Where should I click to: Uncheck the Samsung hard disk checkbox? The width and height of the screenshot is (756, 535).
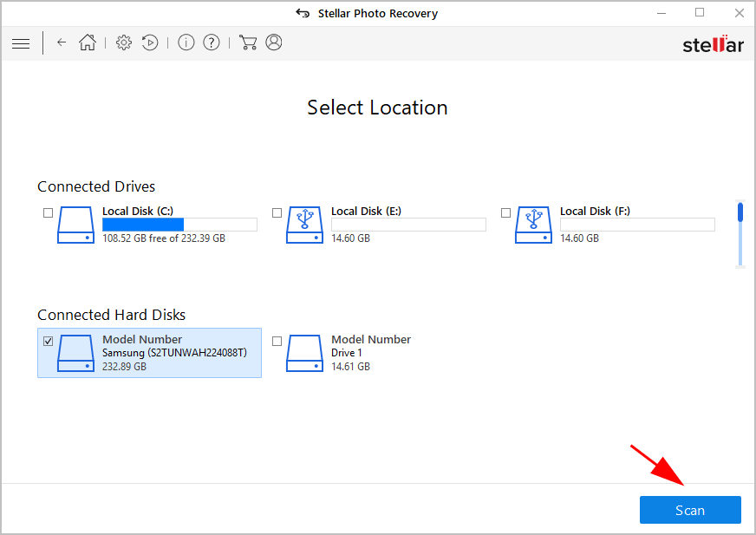point(48,341)
